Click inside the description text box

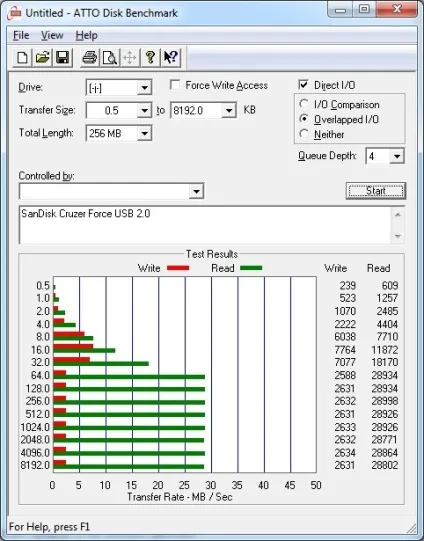(x=205, y=225)
